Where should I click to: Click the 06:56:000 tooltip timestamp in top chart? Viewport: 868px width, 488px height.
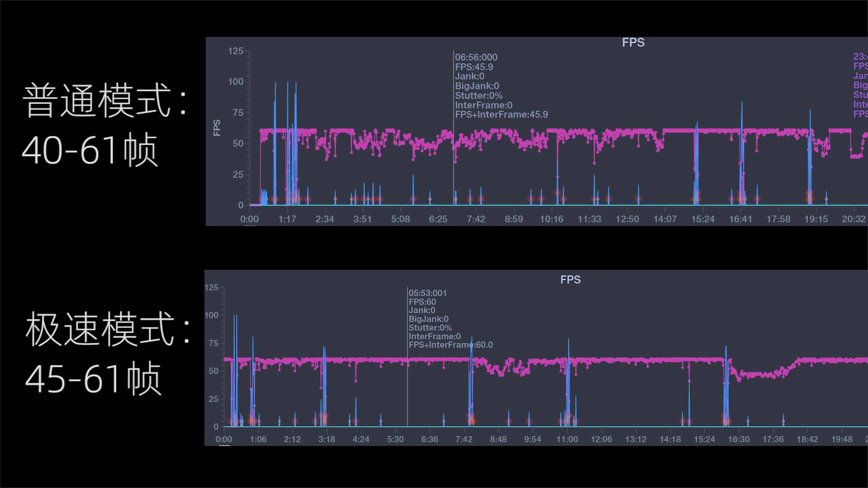[476, 57]
